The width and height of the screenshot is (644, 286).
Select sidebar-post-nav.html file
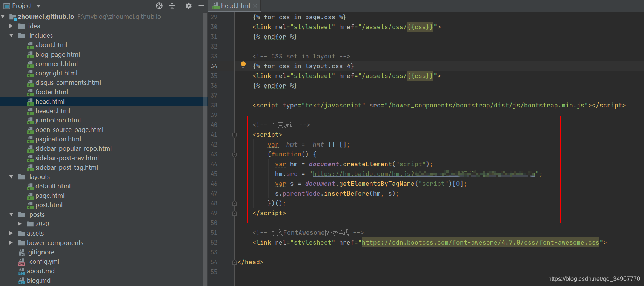coord(67,158)
